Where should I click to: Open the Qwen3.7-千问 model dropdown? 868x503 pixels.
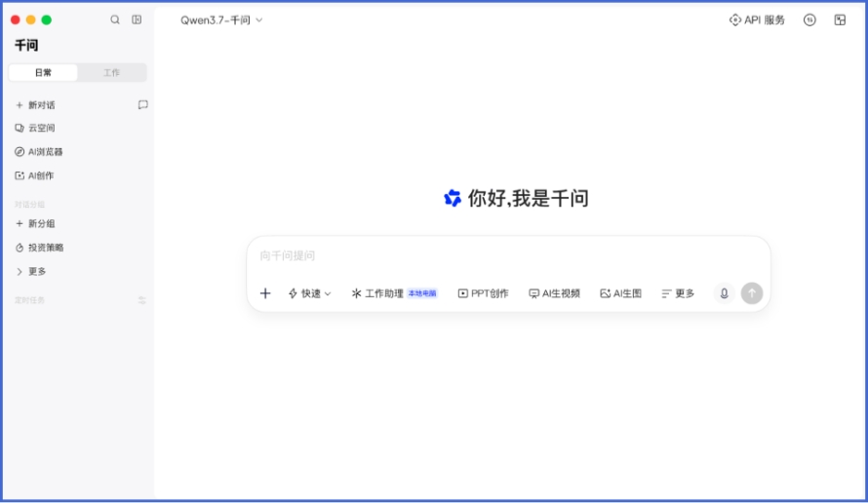(221, 19)
